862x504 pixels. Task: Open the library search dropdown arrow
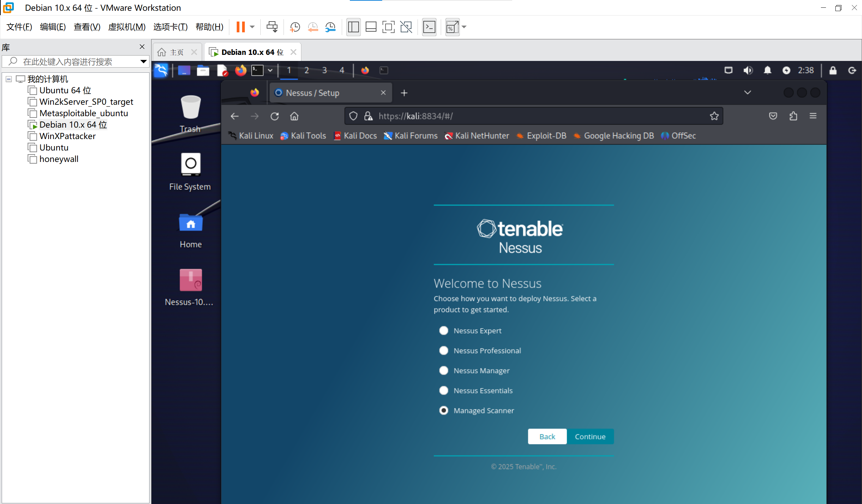[x=143, y=62]
